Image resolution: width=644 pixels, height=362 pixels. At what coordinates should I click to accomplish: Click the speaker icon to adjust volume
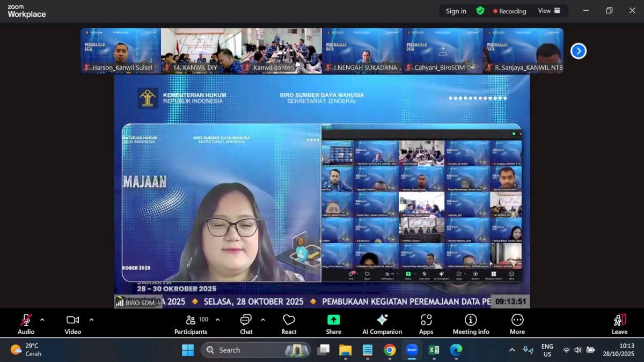click(578, 350)
